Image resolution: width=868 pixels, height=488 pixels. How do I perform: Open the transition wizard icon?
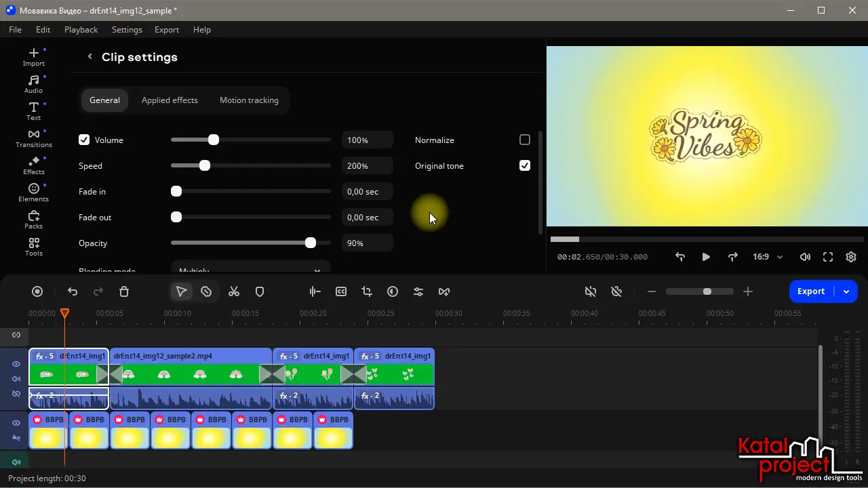[444, 291]
